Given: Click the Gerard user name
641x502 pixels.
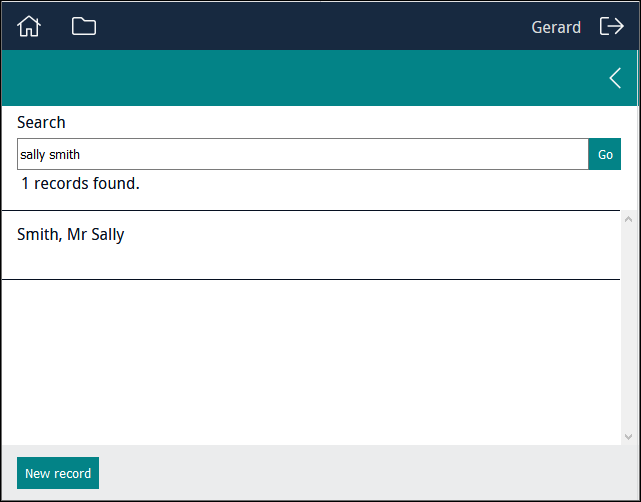Looking at the screenshot, I should (556, 27).
